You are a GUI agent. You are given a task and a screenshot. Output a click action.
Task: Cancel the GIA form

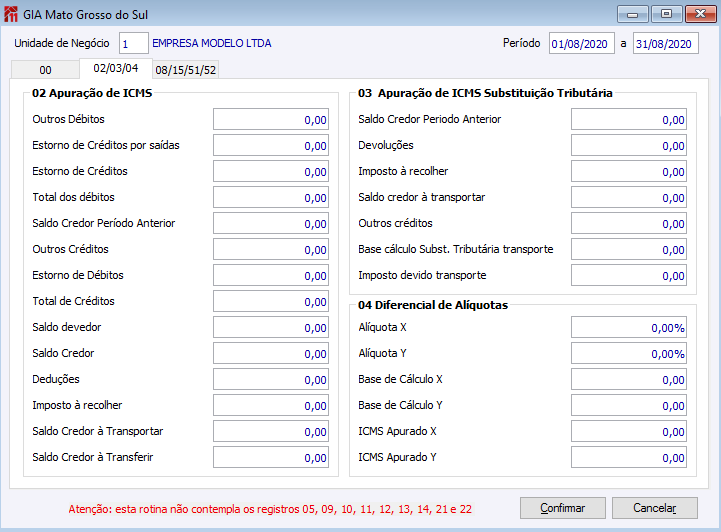pos(655,508)
